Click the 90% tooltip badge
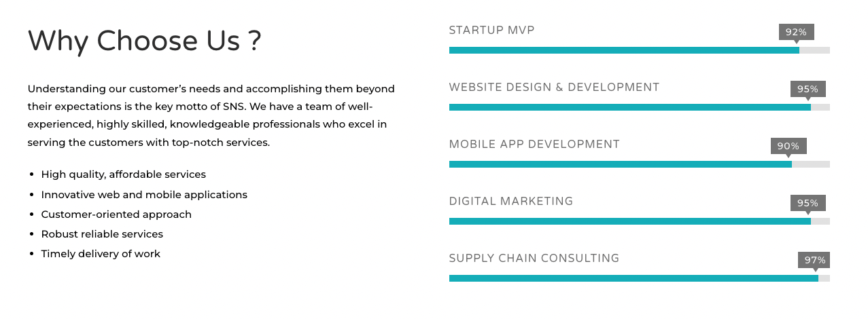Screen dimensions: 868x319 pos(788,146)
